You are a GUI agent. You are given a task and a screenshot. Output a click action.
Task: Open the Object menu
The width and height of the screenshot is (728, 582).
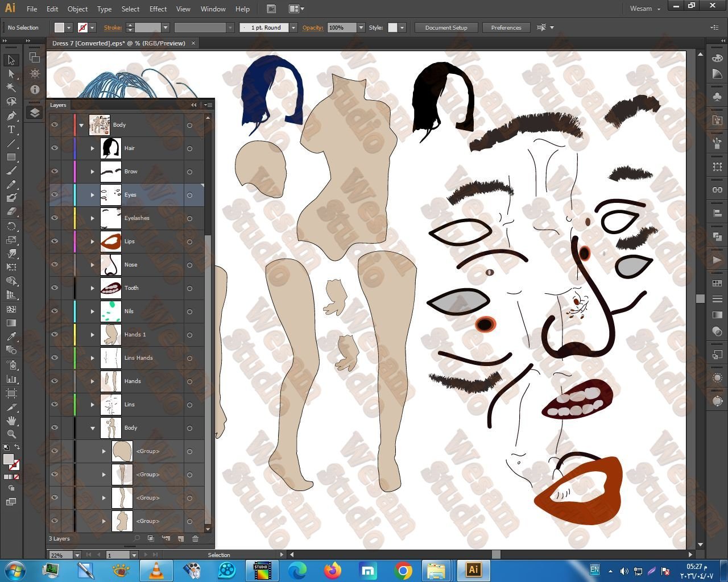point(77,9)
